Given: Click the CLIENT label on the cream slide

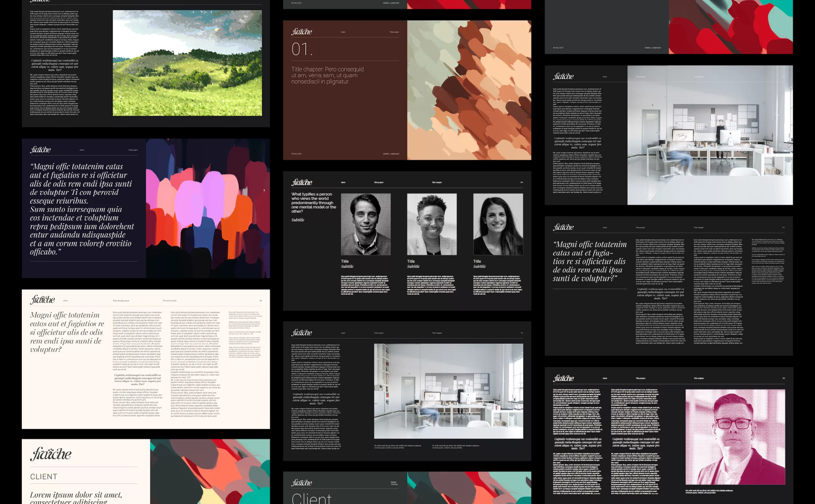Looking at the screenshot, I should pos(44,477).
